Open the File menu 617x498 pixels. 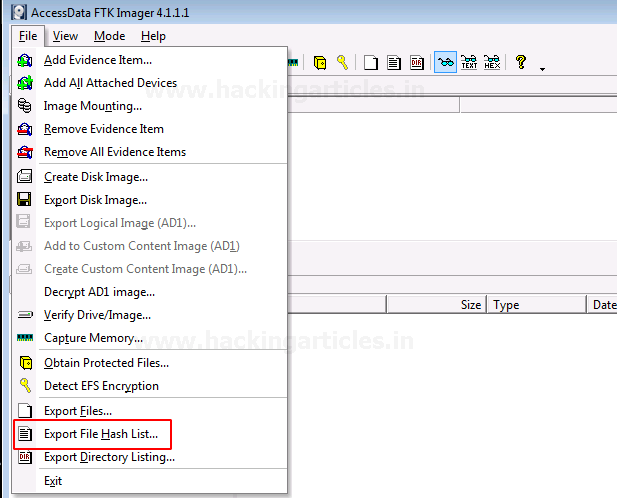click(28, 36)
